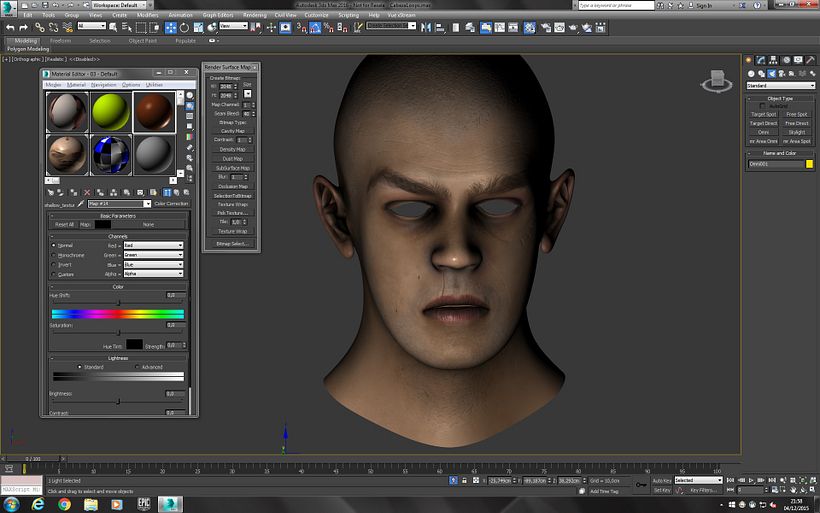This screenshot has height=513, width=820.
Task: Click the Cavity Map button
Action: [232, 131]
